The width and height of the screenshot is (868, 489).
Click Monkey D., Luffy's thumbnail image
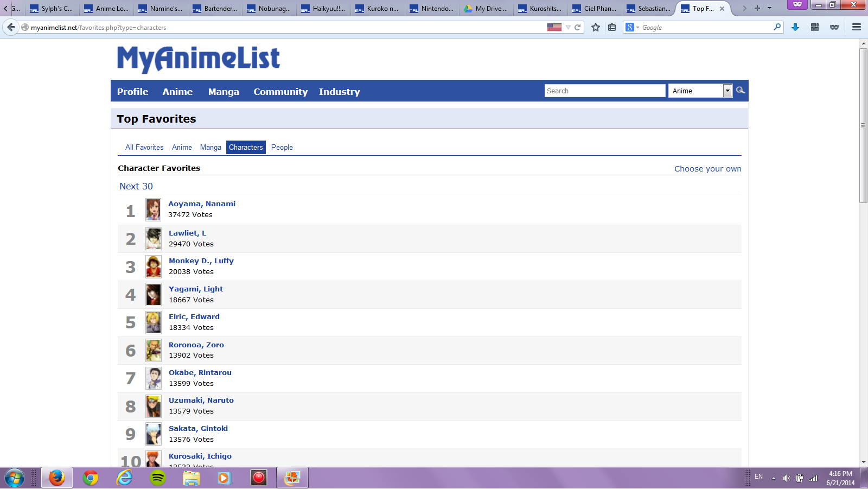tap(154, 267)
